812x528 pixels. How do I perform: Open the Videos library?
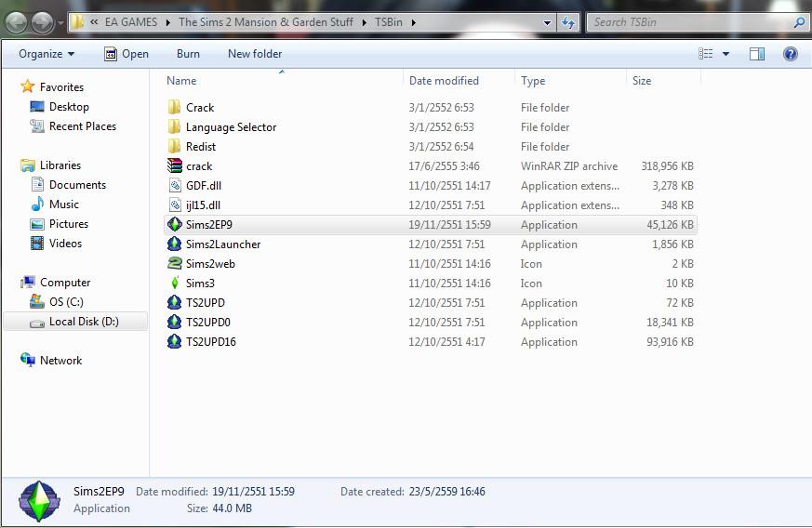click(x=65, y=244)
